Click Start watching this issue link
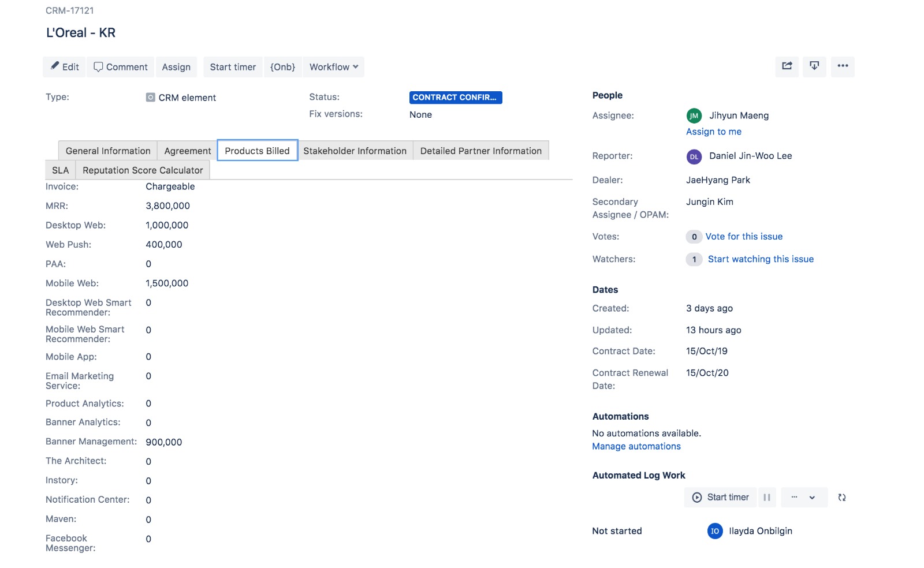Viewport: 924px width, 568px height. point(760,259)
